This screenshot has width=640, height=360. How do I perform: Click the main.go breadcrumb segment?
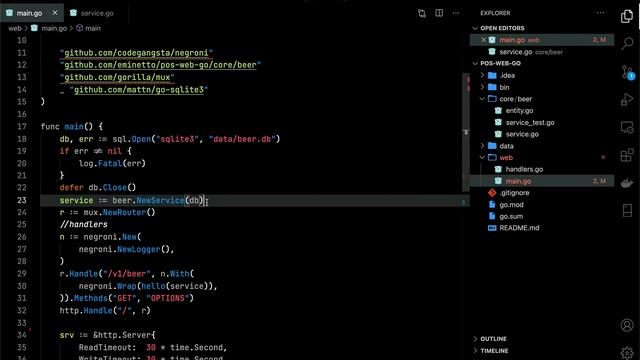tap(54, 28)
